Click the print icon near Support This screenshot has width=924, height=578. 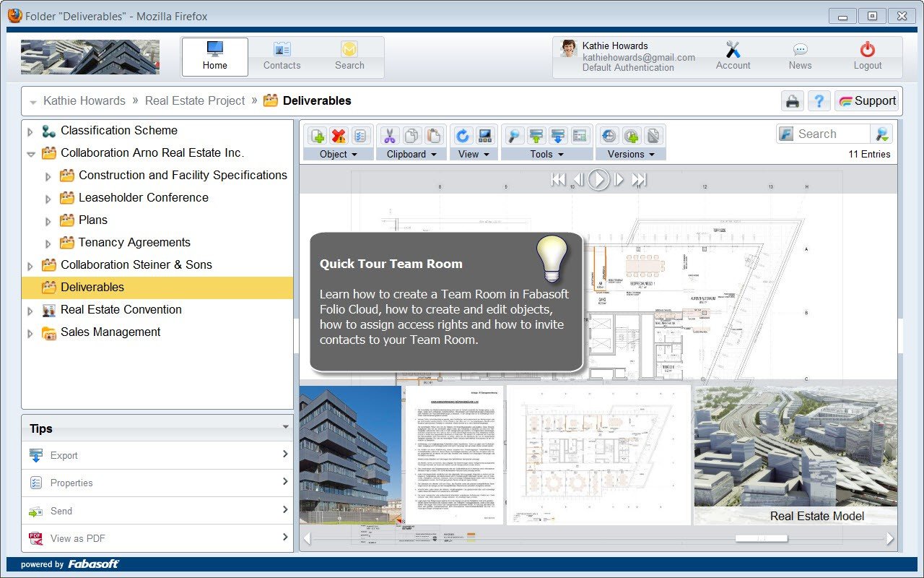793,101
